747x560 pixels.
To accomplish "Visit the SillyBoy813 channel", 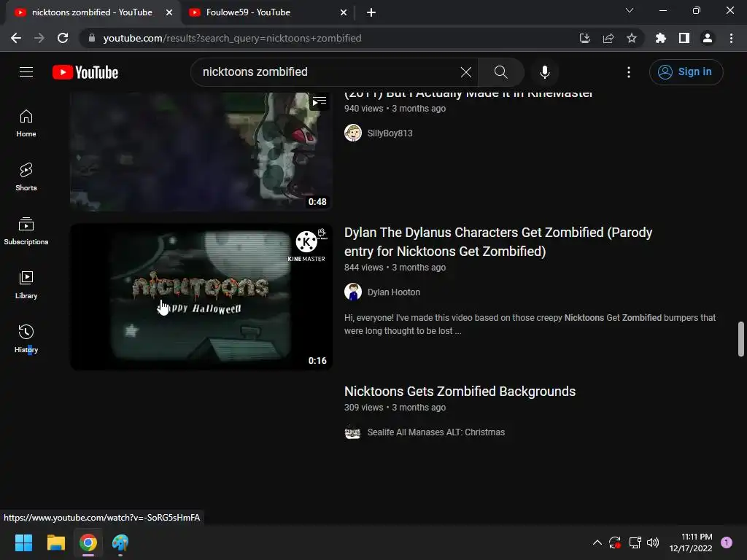I will 390,133.
